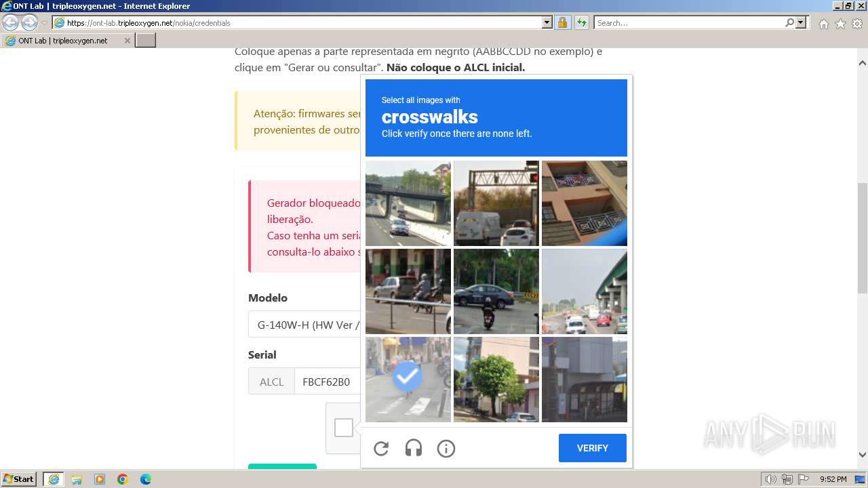Image resolution: width=868 pixels, height=488 pixels.
Task: Select the elevated rail with traffic tile
Action: coord(585,291)
